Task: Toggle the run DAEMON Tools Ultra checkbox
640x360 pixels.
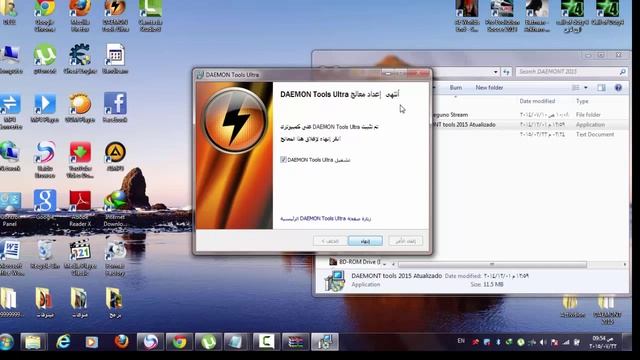Action: [x=283, y=160]
